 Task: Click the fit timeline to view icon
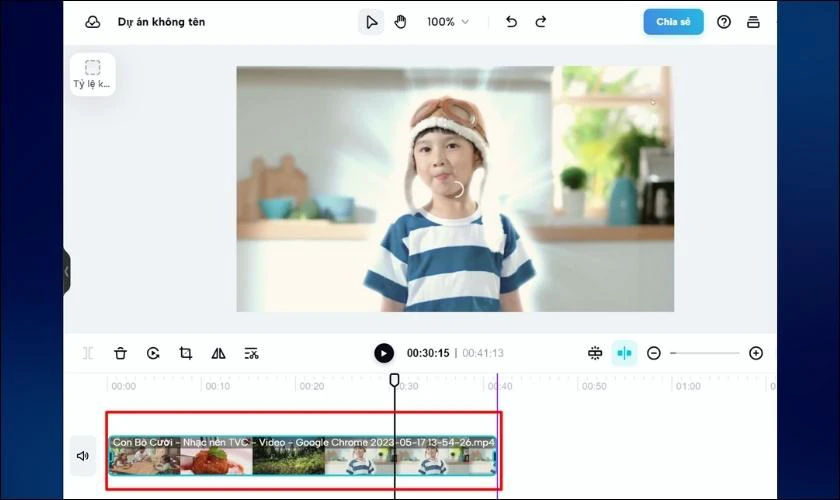(x=595, y=353)
